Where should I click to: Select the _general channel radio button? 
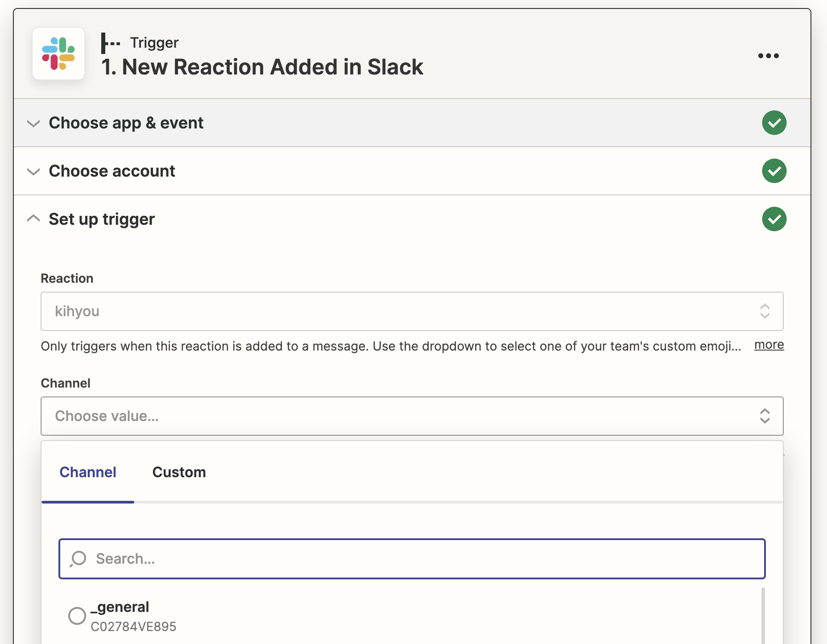(77, 616)
